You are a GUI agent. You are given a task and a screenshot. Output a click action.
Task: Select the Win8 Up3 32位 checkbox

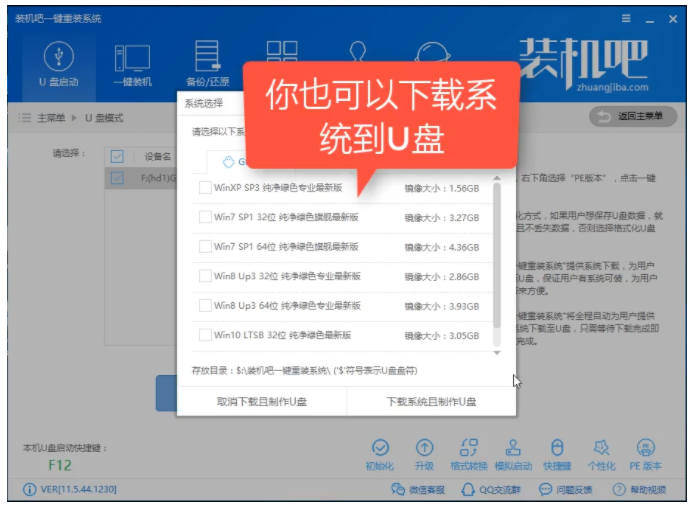coord(205,275)
